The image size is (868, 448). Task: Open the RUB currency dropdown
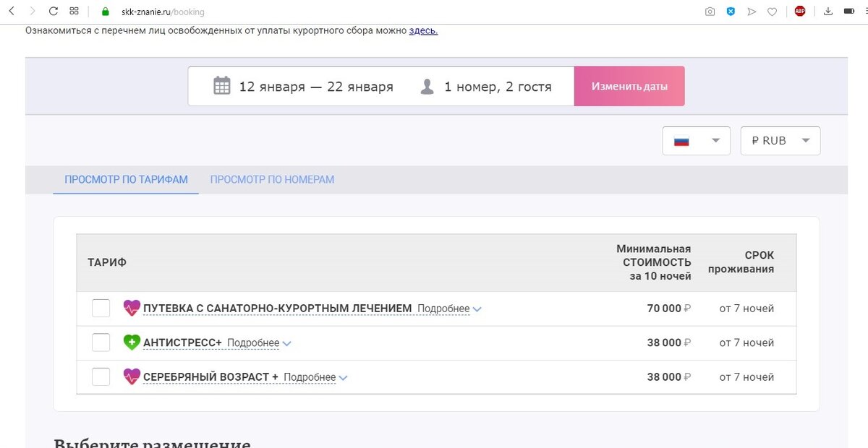[780, 140]
